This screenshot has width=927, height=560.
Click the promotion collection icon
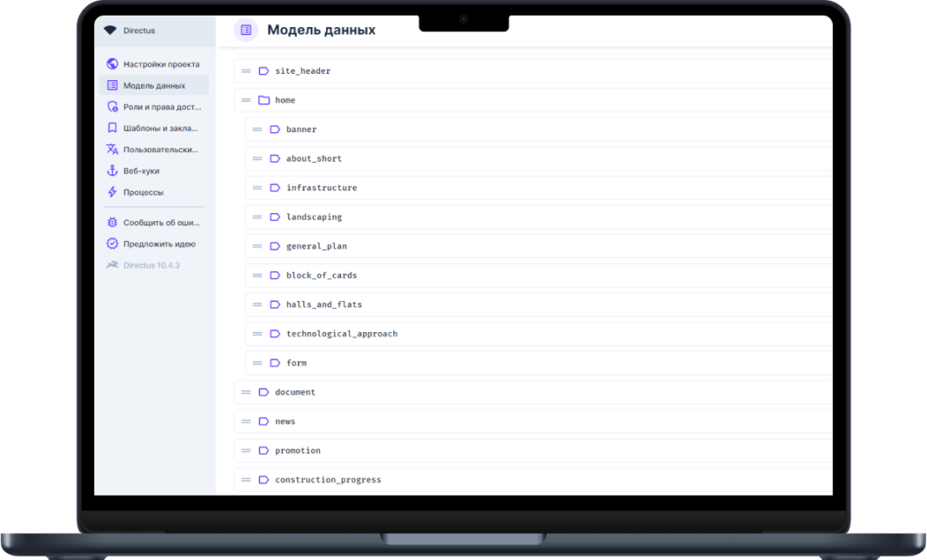click(264, 450)
